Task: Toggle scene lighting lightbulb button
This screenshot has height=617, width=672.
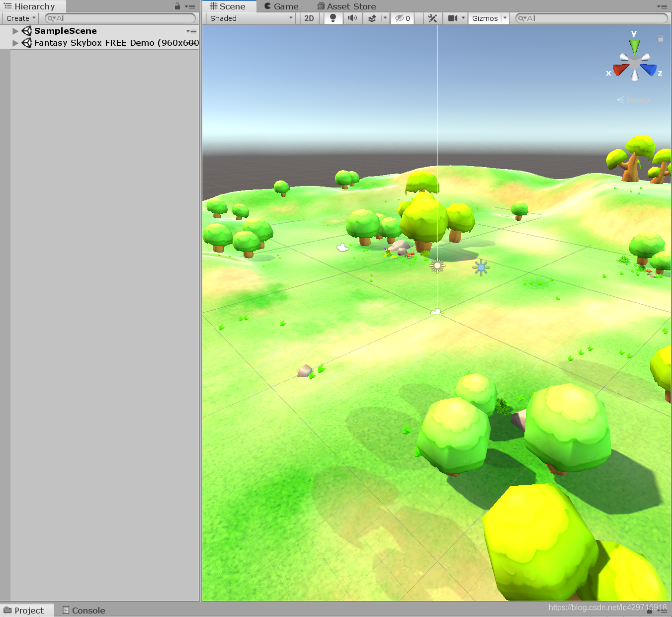Action: (x=333, y=18)
